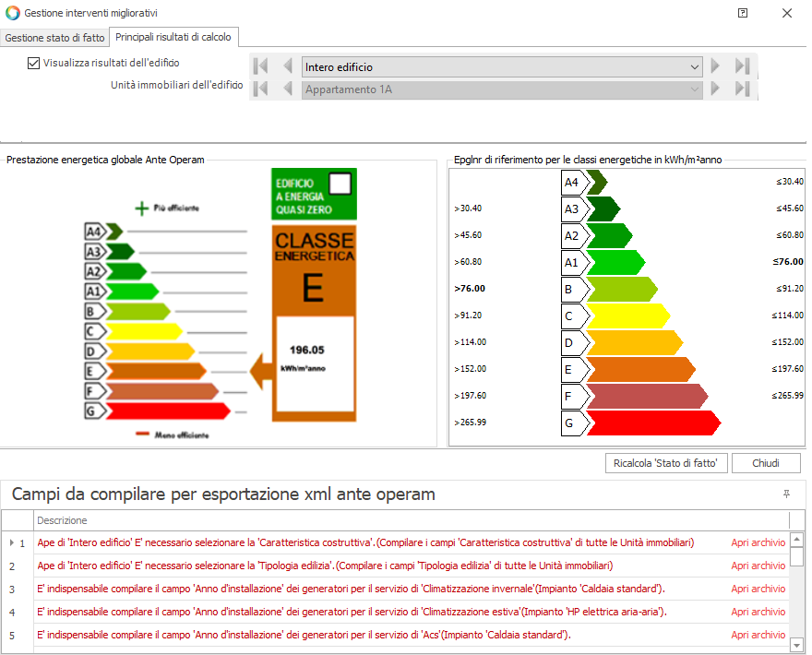Open the Intero edificio dropdown
The image size is (812, 655).
(694, 67)
